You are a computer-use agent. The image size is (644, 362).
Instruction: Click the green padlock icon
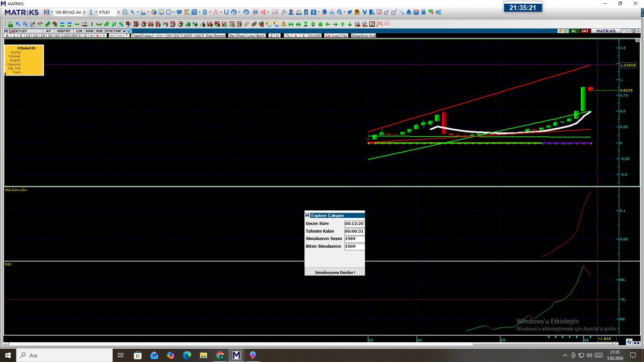10,24
